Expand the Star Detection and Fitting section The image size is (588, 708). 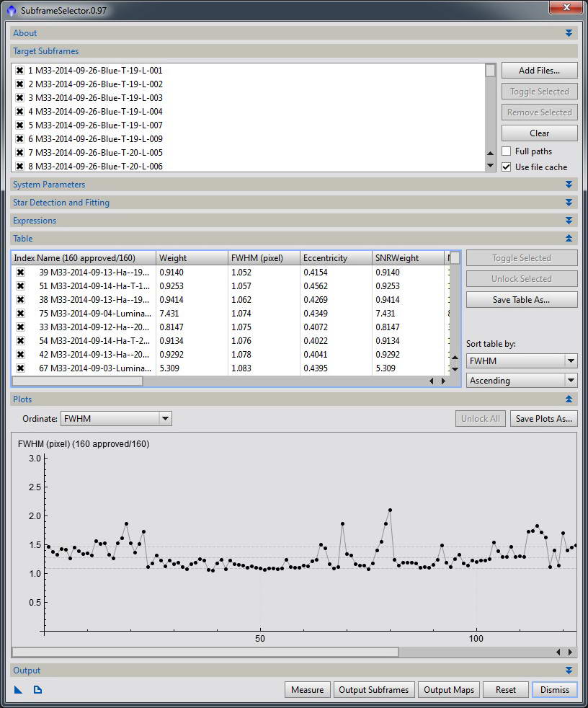point(569,203)
